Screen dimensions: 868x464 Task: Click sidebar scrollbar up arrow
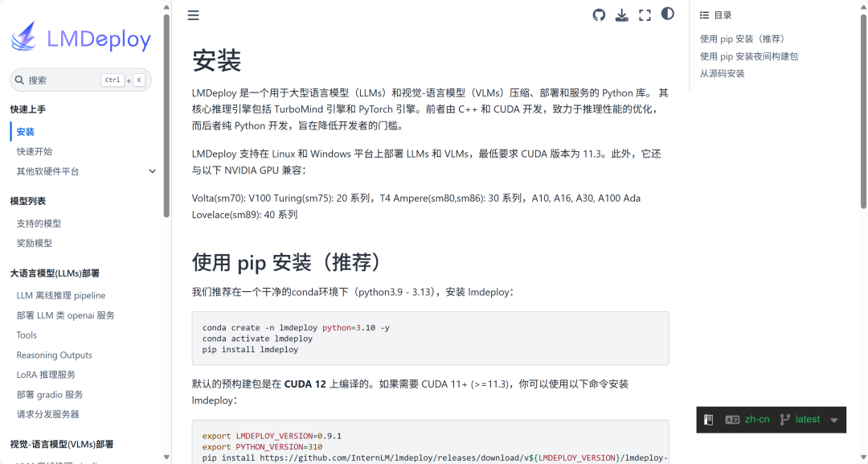(166, 6)
